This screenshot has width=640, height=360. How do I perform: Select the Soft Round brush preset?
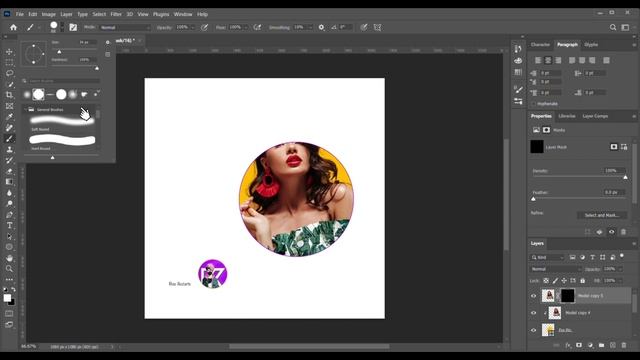pyautogui.click(x=62, y=122)
